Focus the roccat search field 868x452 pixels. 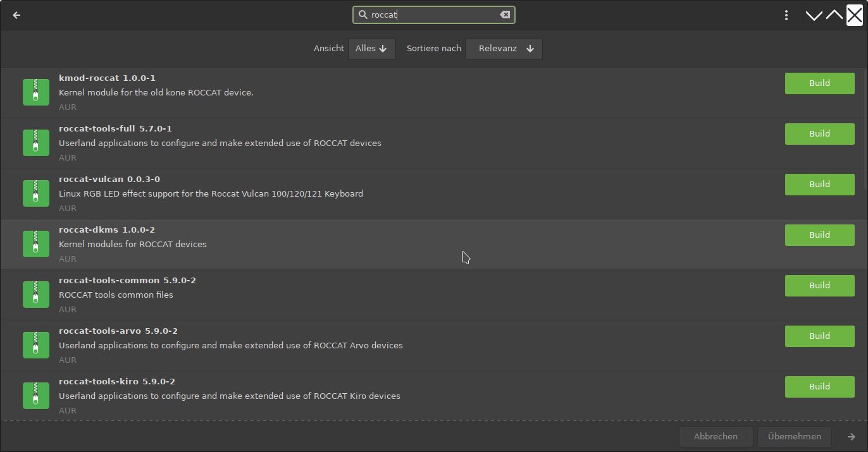click(434, 15)
